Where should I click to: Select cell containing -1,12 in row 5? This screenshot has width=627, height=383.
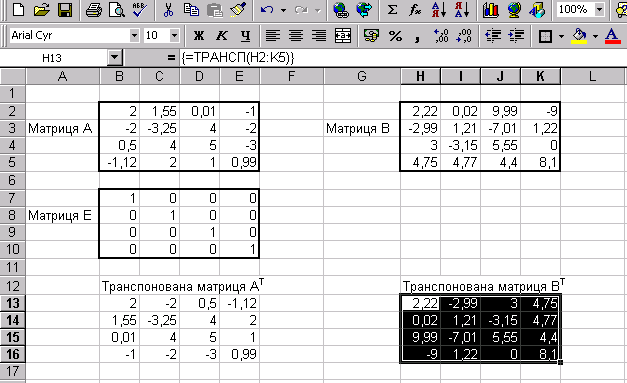120,162
